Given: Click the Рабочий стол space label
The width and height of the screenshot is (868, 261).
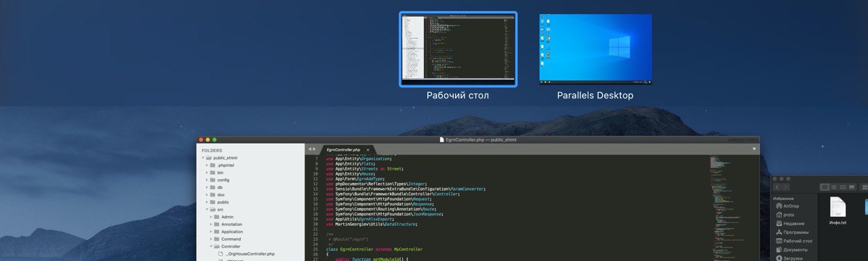Looking at the screenshot, I should pos(458,96).
